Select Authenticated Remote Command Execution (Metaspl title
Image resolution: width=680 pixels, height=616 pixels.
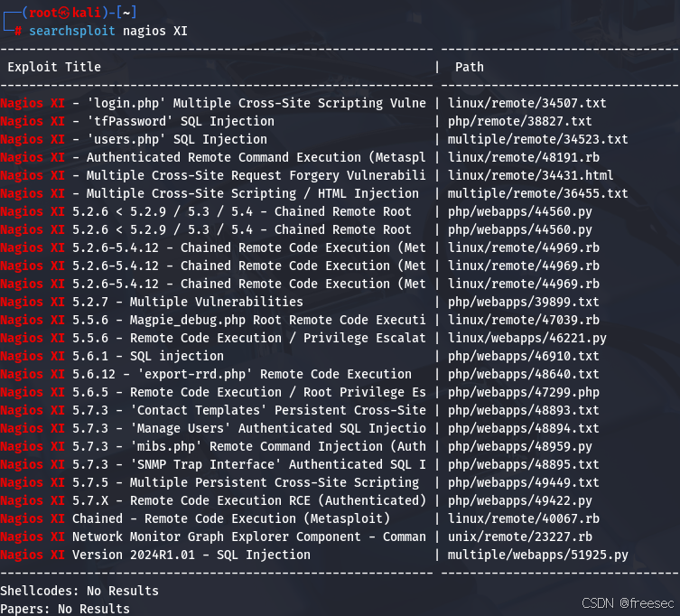pyautogui.click(x=213, y=157)
